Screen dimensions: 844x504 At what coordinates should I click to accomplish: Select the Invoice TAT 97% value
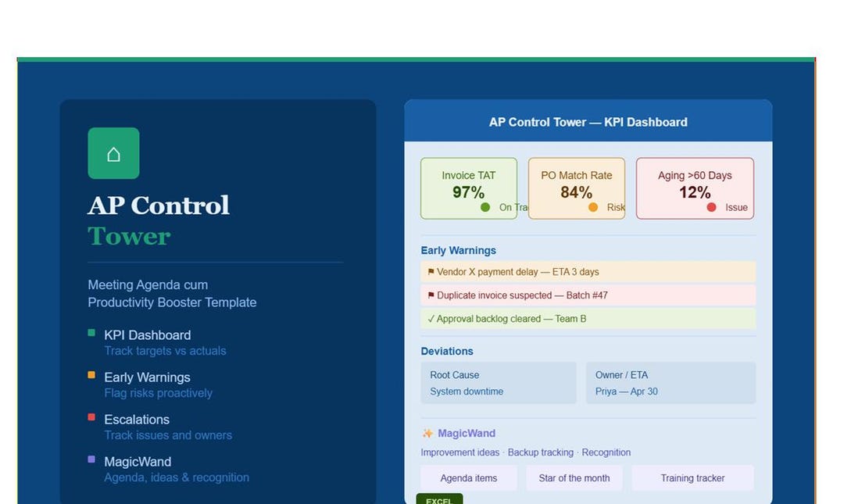point(468,192)
